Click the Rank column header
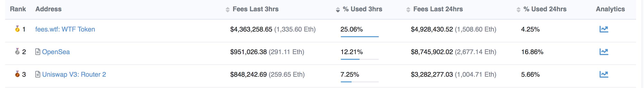The image size is (644, 88). [18, 9]
